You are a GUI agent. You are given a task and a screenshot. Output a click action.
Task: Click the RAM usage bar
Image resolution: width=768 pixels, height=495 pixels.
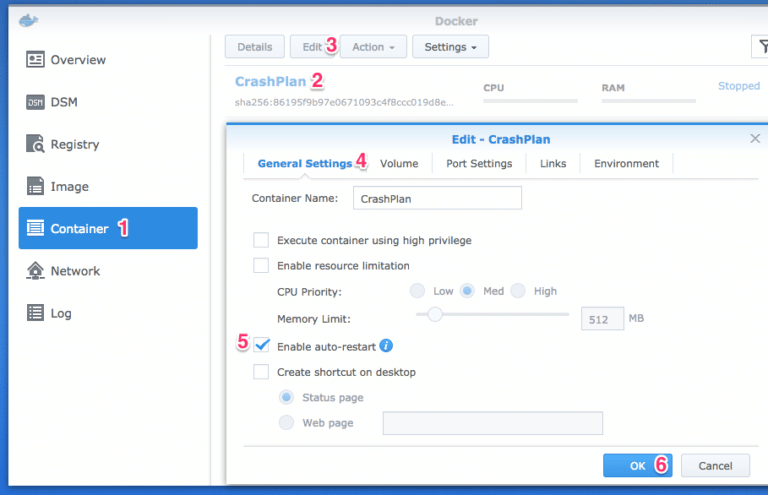pyautogui.click(x=648, y=101)
